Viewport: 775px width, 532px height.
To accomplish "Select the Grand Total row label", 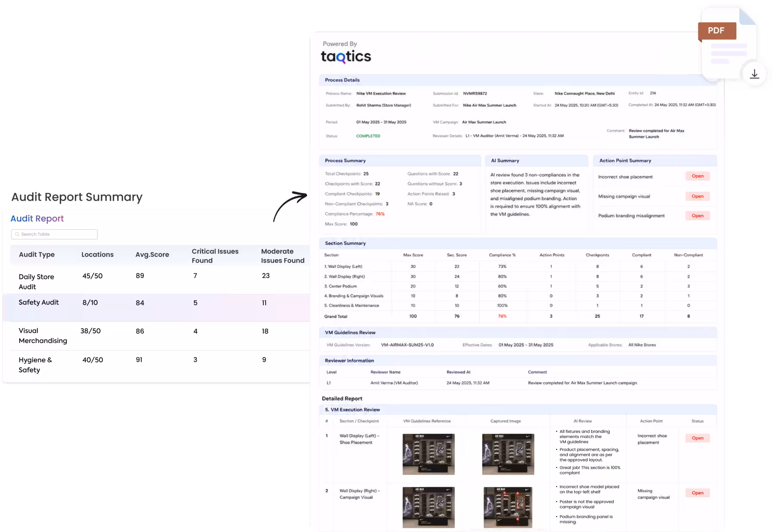I will tap(336, 316).
